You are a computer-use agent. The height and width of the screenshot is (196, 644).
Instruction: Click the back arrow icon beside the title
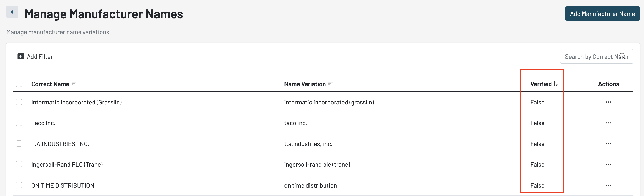click(12, 12)
